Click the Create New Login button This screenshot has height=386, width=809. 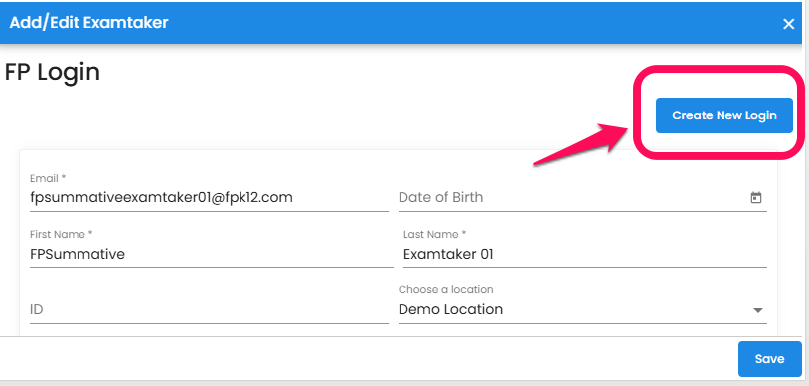tap(724, 115)
